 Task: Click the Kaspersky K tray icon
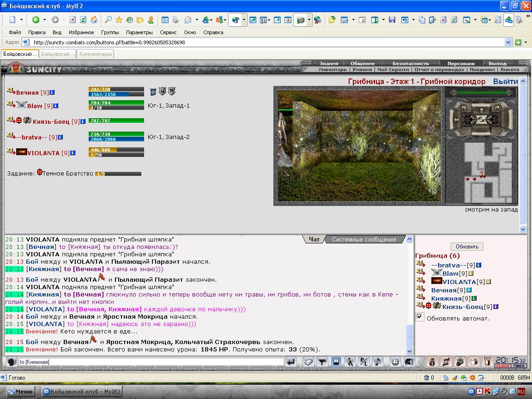coord(488,392)
